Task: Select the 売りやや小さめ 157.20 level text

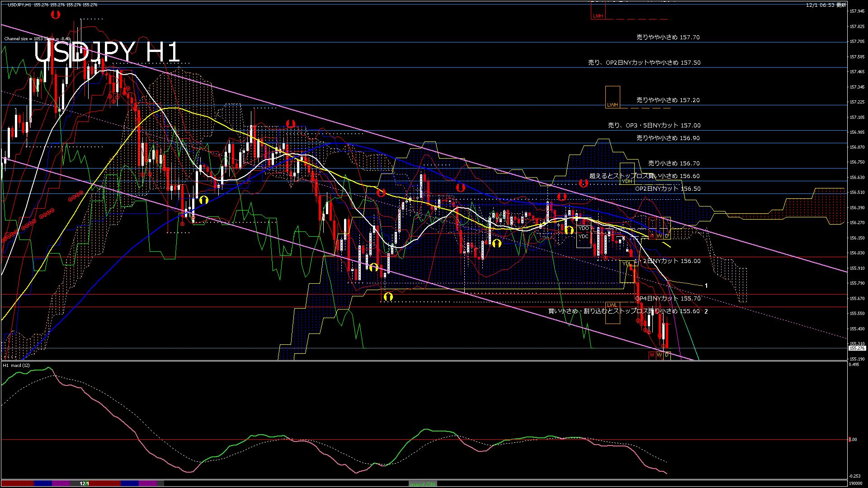Action: (x=668, y=100)
